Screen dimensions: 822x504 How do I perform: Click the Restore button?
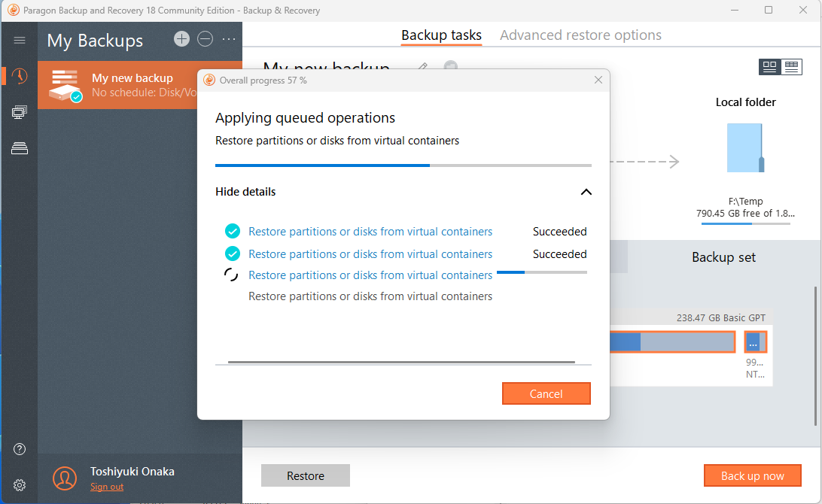point(306,475)
